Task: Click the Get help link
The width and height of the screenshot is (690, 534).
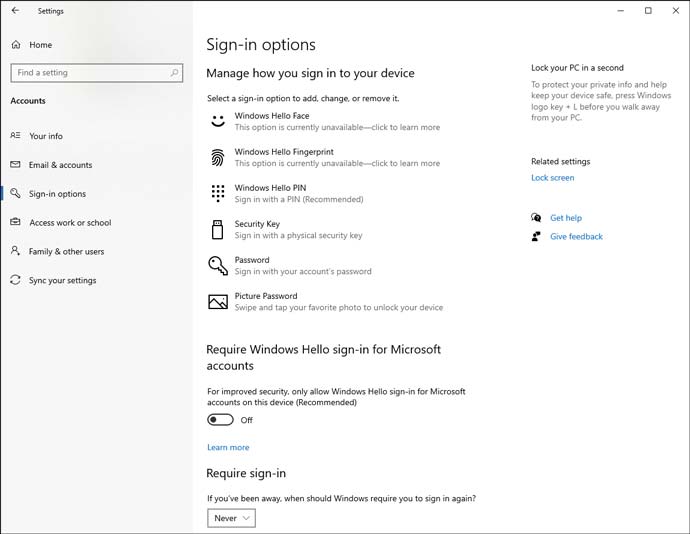Action: pyautogui.click(x=566, y=218)
